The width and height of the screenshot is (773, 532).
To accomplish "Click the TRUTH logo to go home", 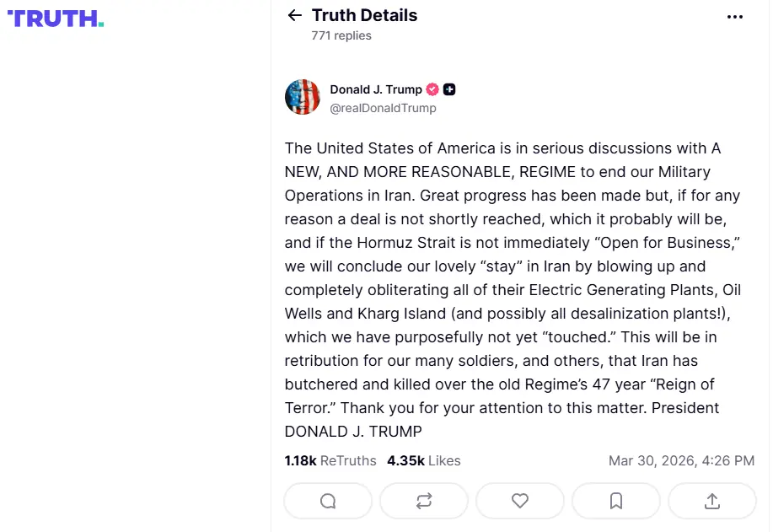I will point(56,19).
